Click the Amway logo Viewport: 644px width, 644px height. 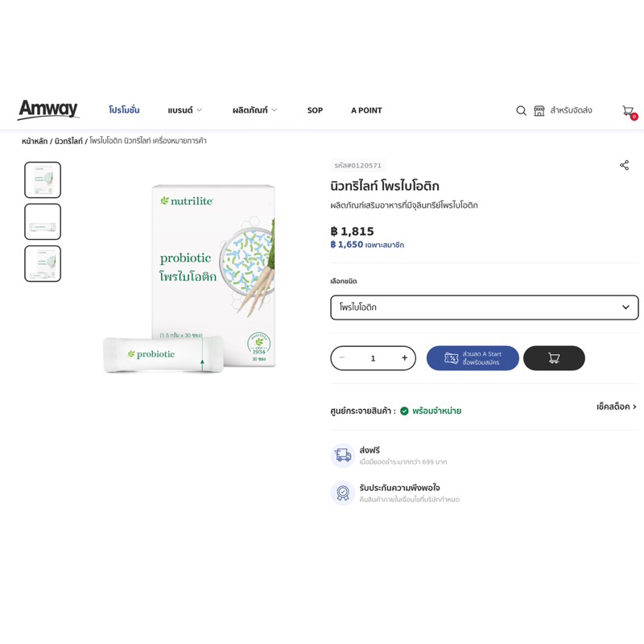click(x=48, y=109)
